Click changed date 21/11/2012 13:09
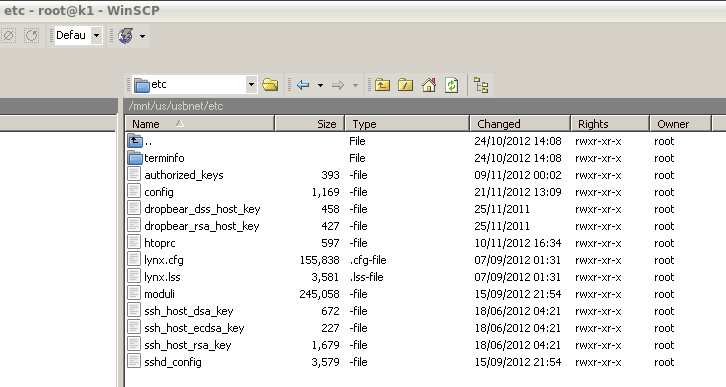Screen dimensions: 726x387 coord(518,192)
